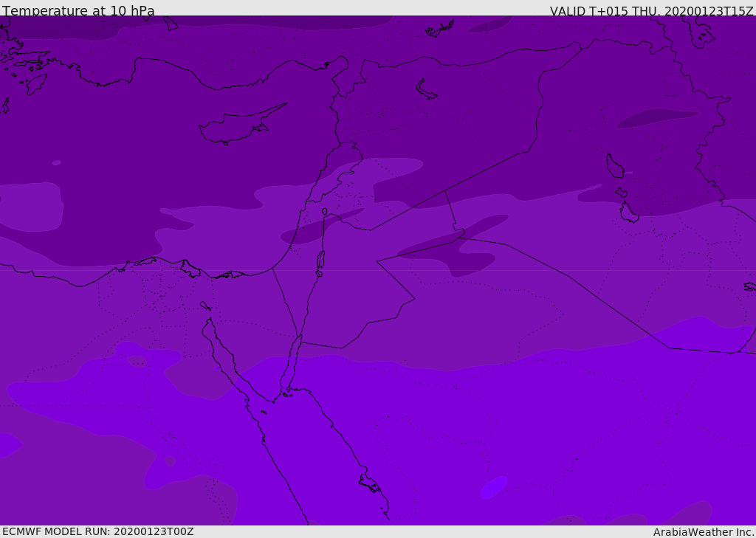Viewport: 756px width, 538px height.
Task: Click the 'ECMWF MODEL RUN: 20200123T00Z' footer text
Action: 98,531
